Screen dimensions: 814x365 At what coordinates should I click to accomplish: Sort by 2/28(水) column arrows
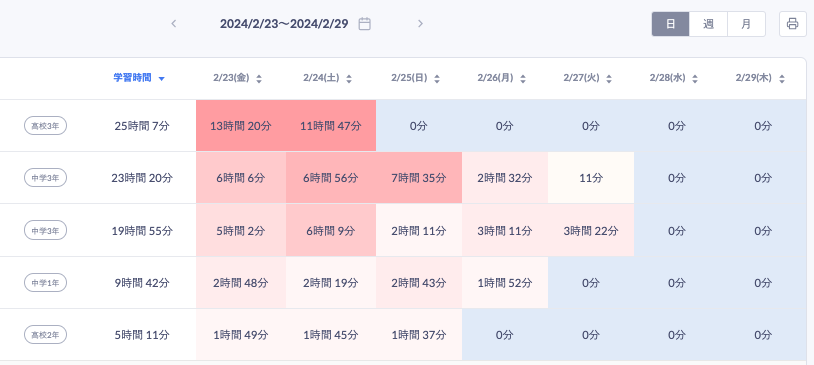[x=695, y=79]
